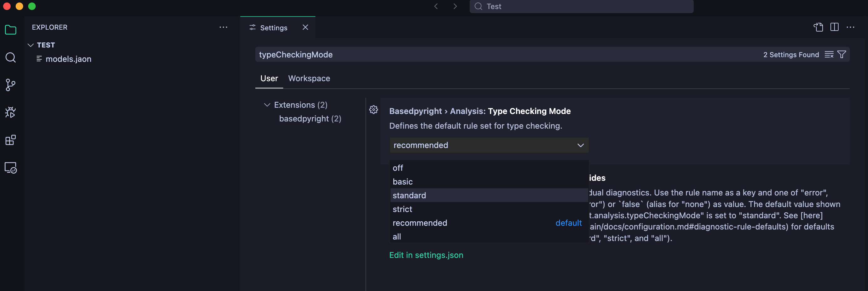Open the Source Control view
868x291 pixels.
coord(10,85)
